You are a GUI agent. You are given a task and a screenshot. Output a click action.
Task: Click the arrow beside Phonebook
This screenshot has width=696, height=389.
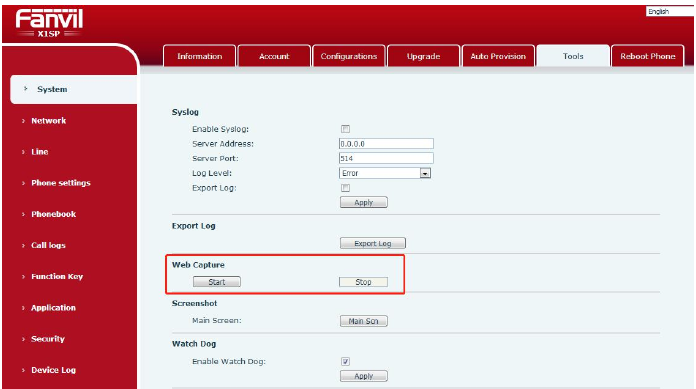[x=23, y=214]
